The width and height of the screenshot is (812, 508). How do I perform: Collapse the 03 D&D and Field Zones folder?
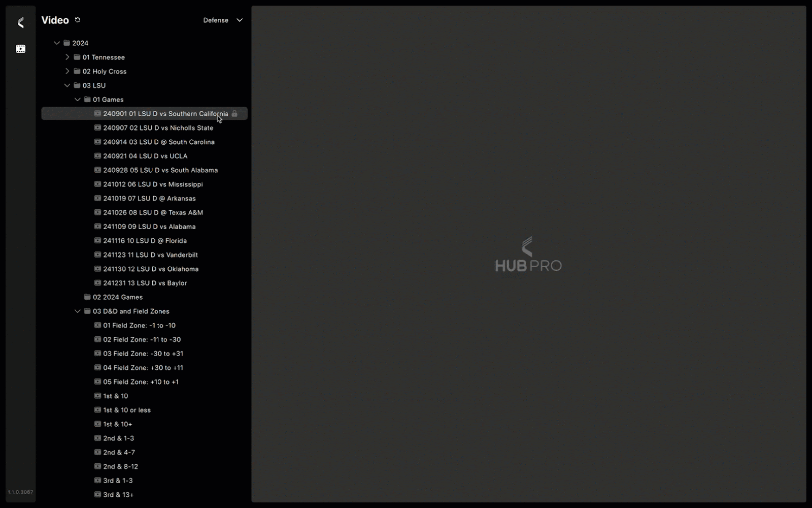(77, 311)
